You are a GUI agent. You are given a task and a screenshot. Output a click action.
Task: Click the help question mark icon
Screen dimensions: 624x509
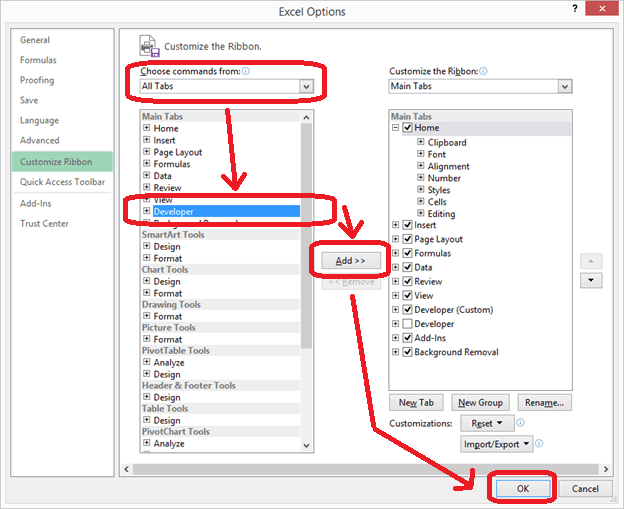tap(575, 8)
